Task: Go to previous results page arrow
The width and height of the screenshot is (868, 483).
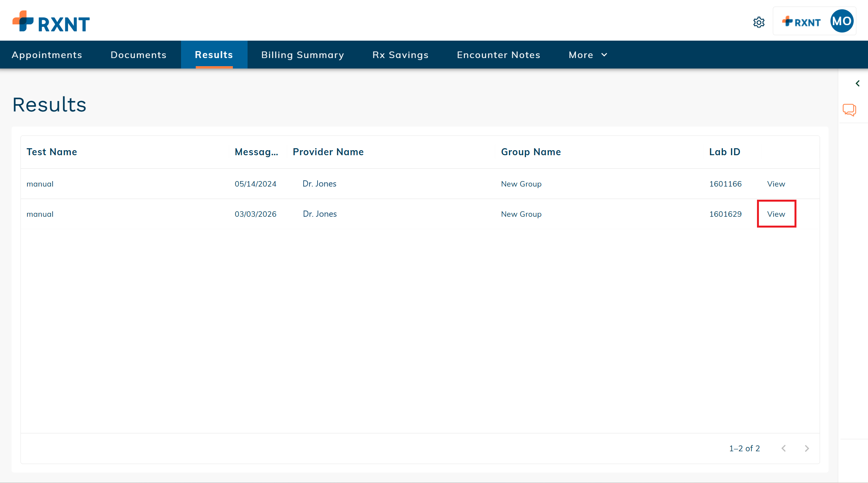Action: (783, 448)
